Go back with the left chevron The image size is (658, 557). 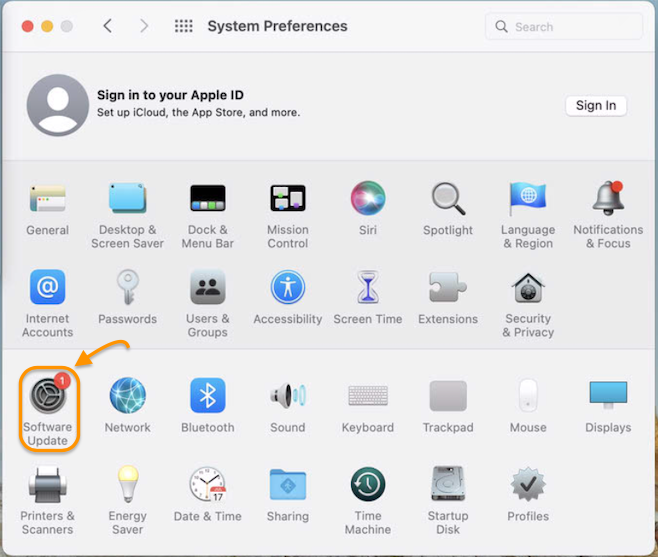coord(107,26)
